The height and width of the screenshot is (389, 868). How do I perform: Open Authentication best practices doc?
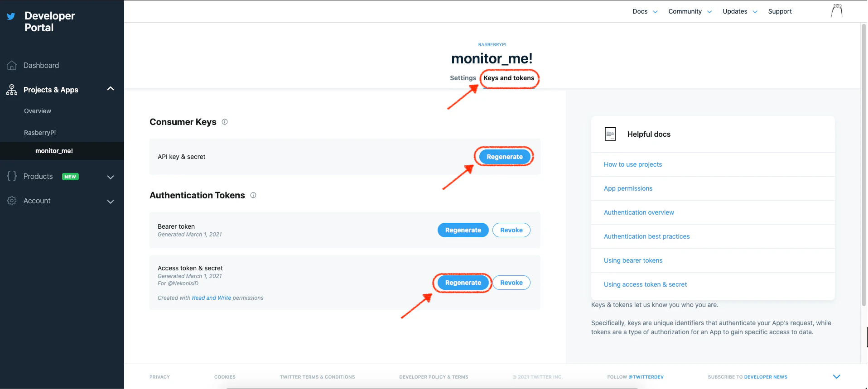[646, 236]
